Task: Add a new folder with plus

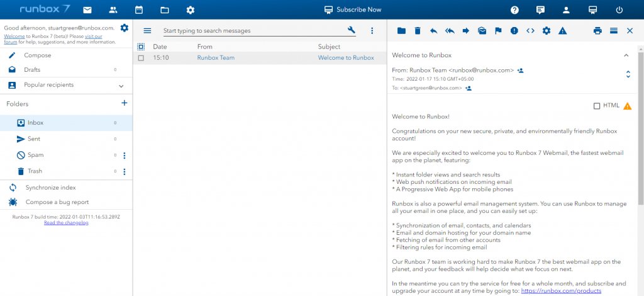Action: 125,103
